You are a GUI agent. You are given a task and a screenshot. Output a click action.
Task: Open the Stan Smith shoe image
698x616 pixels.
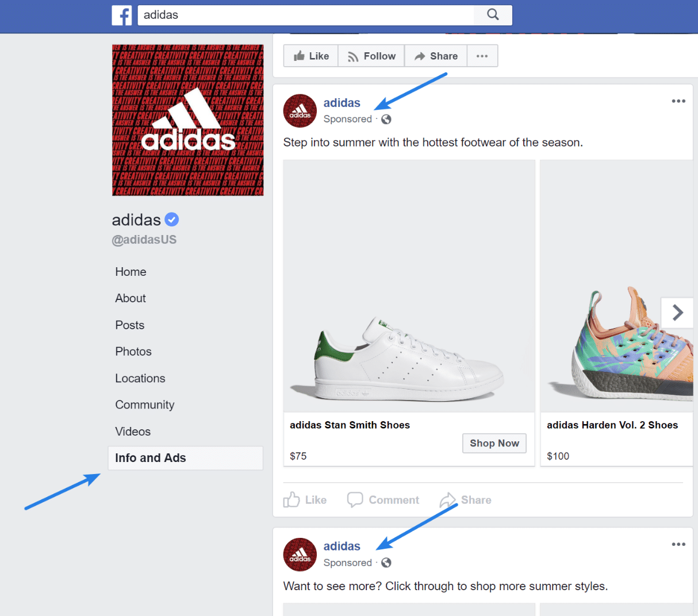[x=409, y=286]
